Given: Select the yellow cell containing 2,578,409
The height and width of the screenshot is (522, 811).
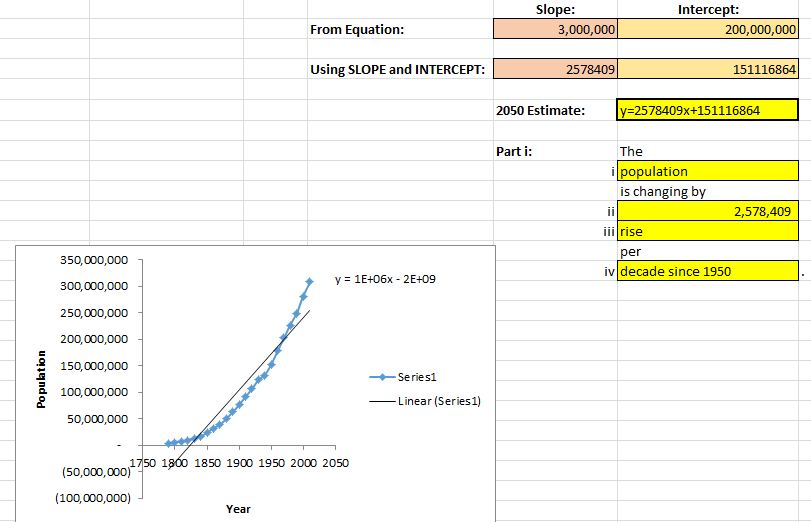Looking at the screenshot, I should 708,211.
